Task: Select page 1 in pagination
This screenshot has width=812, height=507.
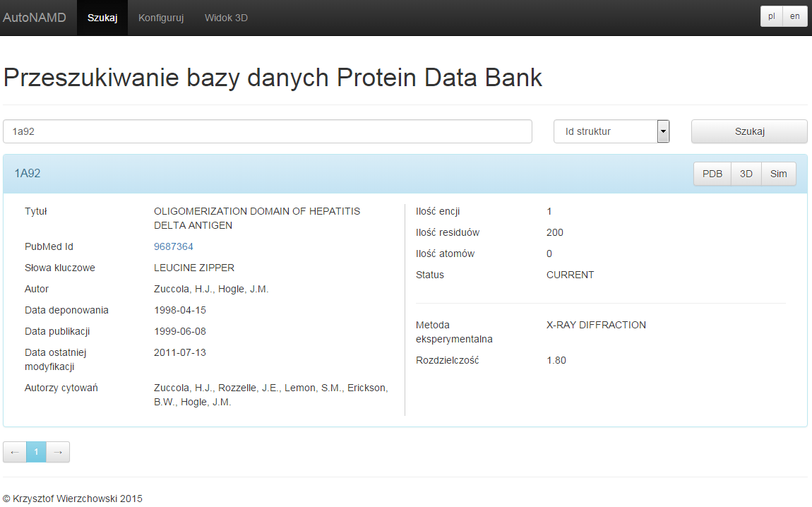Action: tap(36, 452)
